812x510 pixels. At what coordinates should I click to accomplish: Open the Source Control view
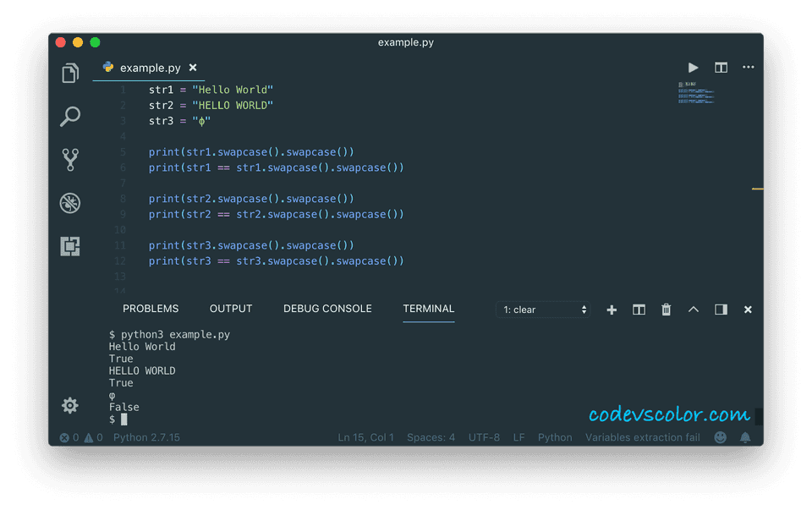pyautogui.click(x=70, y=160)
